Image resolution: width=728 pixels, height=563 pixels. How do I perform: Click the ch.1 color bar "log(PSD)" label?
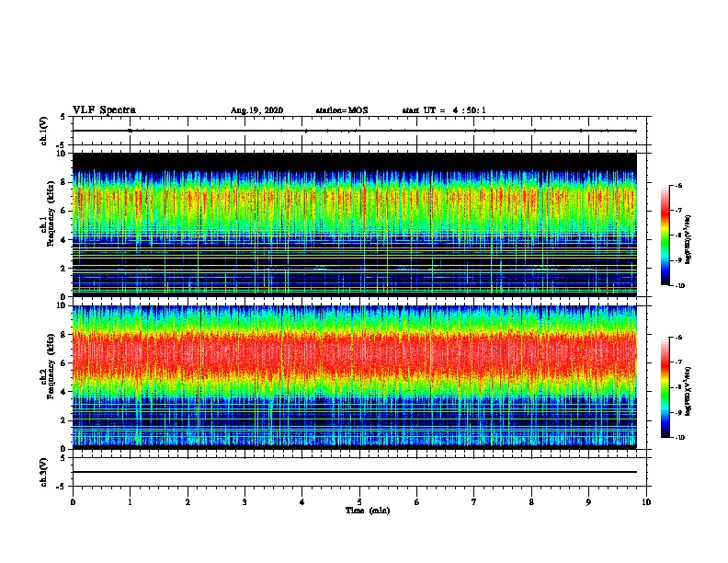pos(688,239)
